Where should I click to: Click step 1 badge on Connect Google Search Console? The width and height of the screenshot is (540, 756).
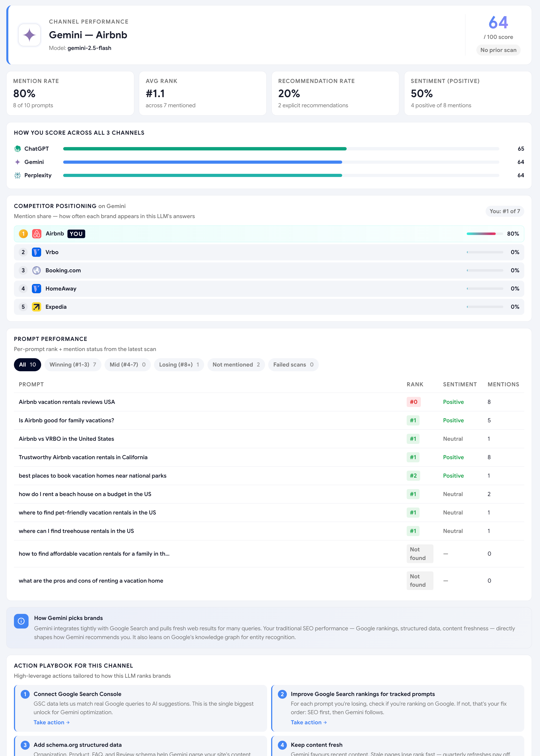pyautogui.click(x=25, y=694)
